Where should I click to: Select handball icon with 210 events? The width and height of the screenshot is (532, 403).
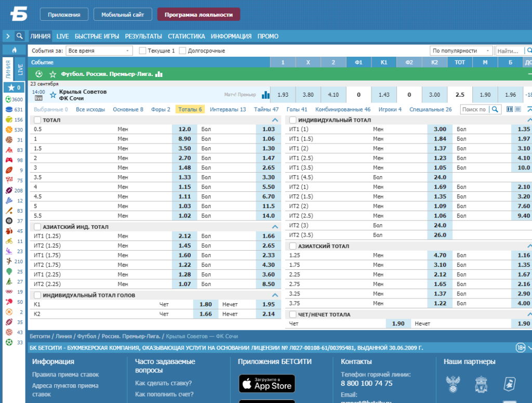point(9,262)
